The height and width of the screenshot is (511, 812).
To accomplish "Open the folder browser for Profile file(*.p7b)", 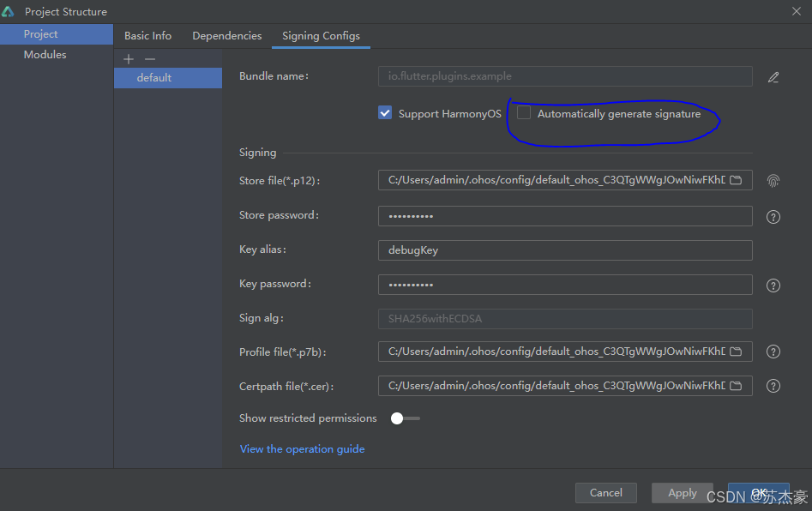I will pos(736,351).
